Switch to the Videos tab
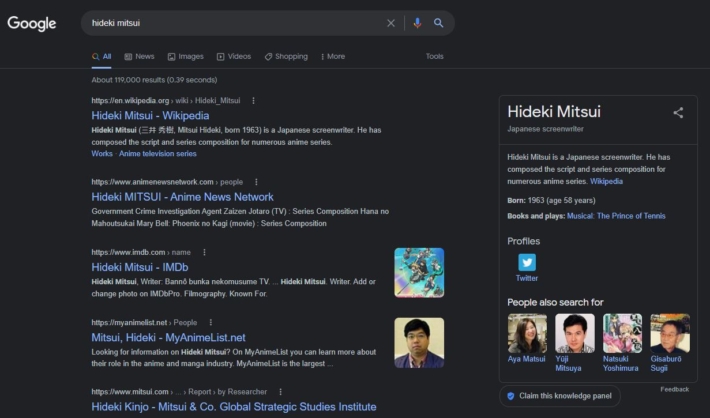The height and width of the screenshot is (418, 710). (234, 57)
